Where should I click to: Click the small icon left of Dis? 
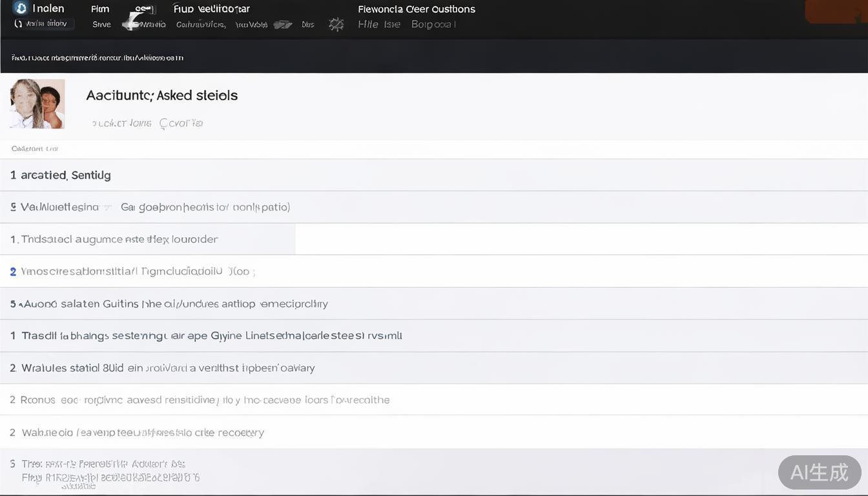click(x=282, y=25)
